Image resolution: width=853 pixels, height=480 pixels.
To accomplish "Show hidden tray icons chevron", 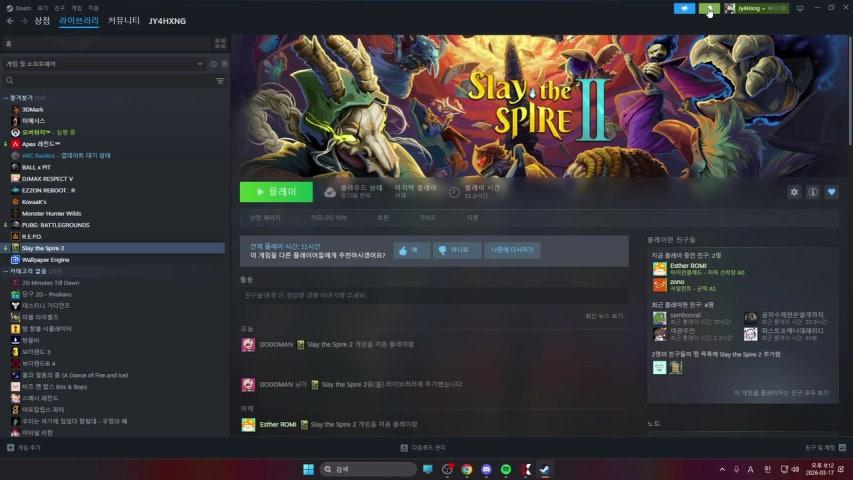I will click(722, 469).
